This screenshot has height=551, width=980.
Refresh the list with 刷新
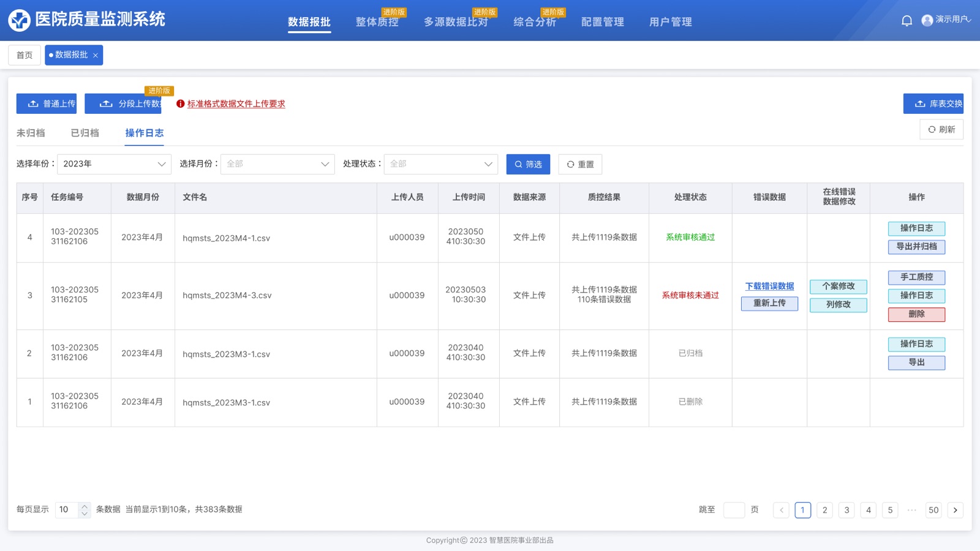click(x=941, y=129)
